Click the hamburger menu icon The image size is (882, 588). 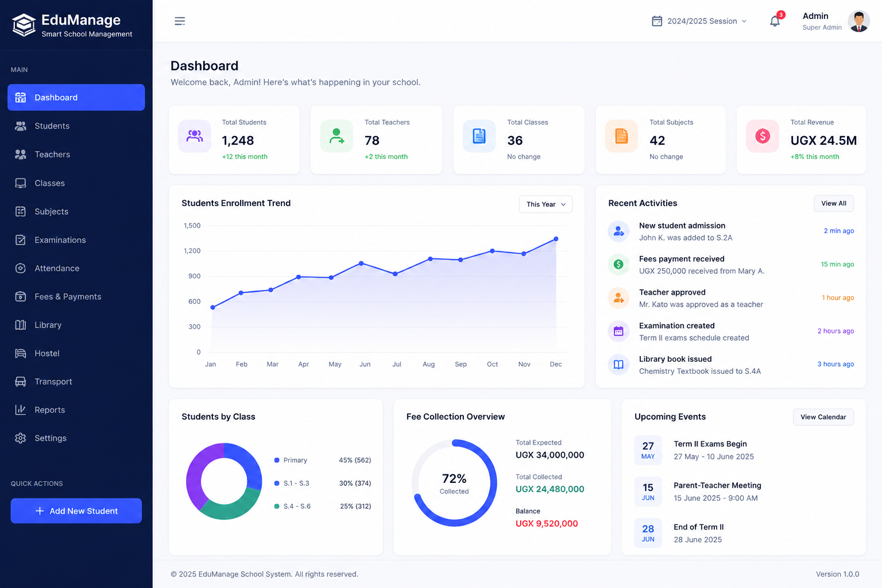180,21
